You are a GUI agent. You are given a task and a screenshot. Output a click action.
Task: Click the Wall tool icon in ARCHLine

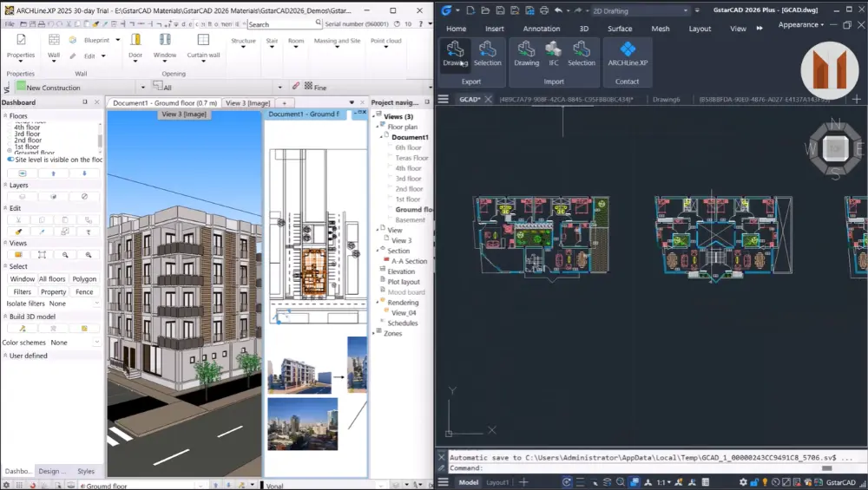click(x=54, y=40)
